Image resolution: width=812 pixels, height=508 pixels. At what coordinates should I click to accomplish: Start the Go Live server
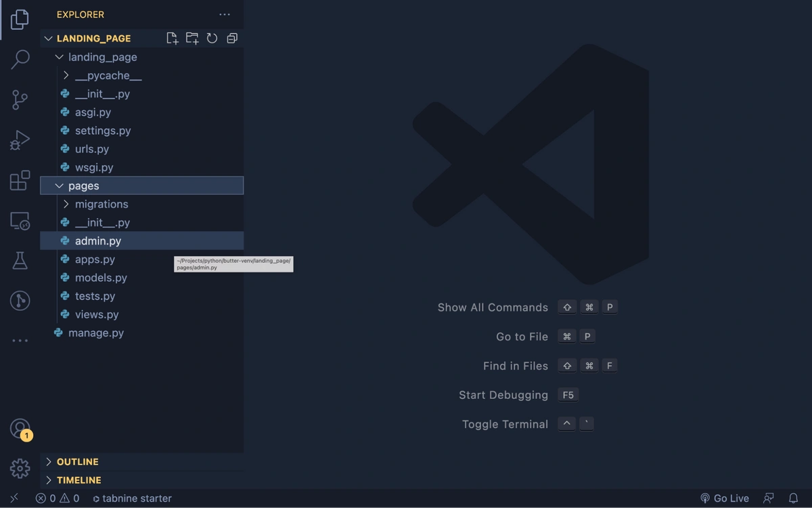coord(725,498)
